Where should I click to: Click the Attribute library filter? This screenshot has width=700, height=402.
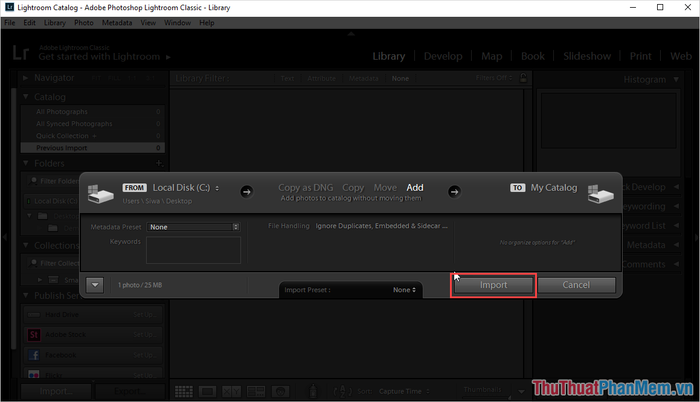click(x=321, y=79)
